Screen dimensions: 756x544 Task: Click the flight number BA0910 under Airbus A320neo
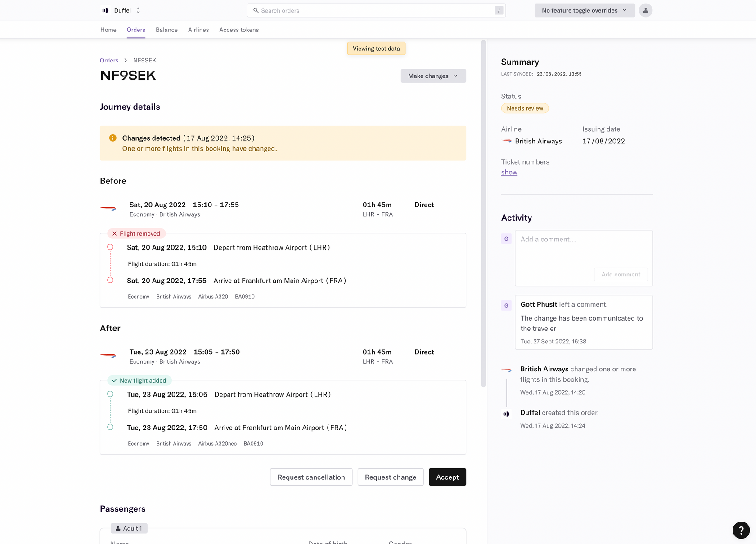[253, 443]
